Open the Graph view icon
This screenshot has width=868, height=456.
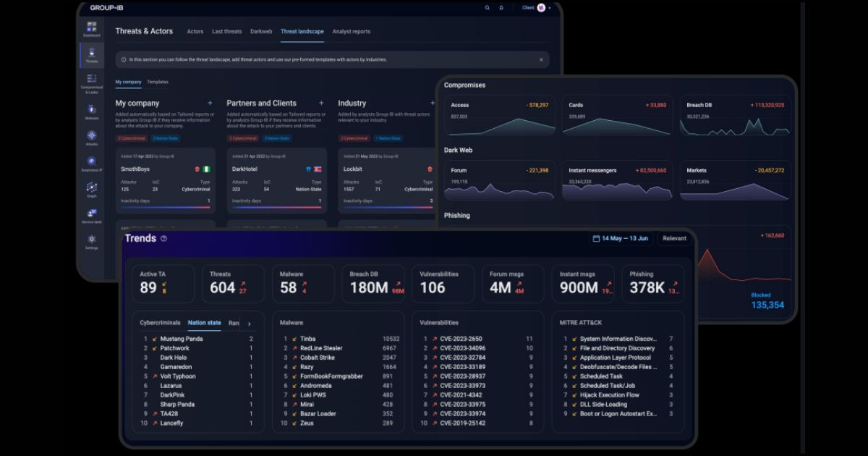click(92, 188)
